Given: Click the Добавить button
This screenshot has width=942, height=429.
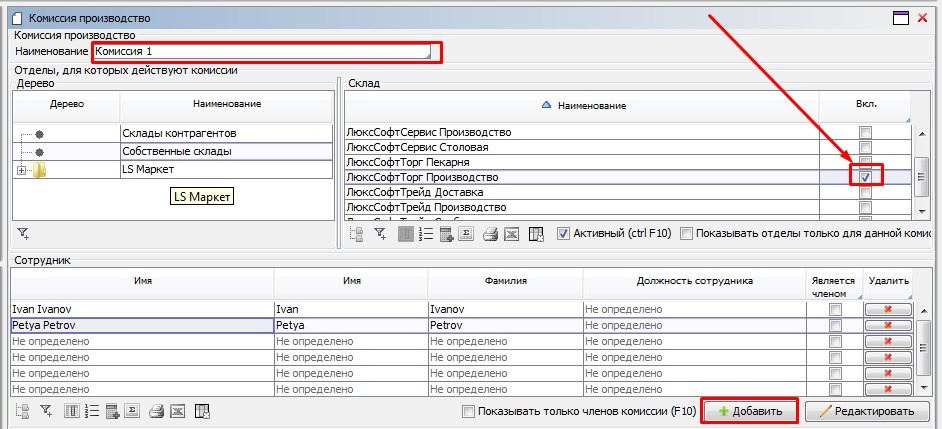Looking at the screenshot, I should click(x=750, y=411).
